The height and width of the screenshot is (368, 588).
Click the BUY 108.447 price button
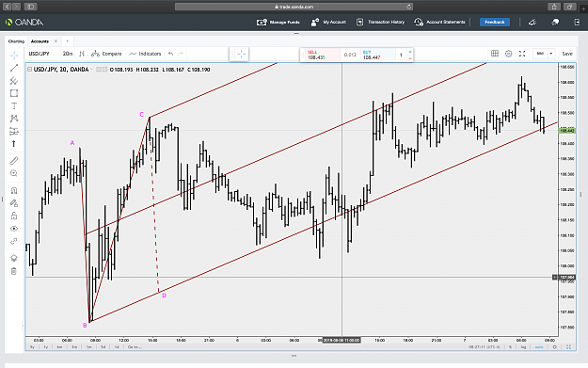click(377, 55)
